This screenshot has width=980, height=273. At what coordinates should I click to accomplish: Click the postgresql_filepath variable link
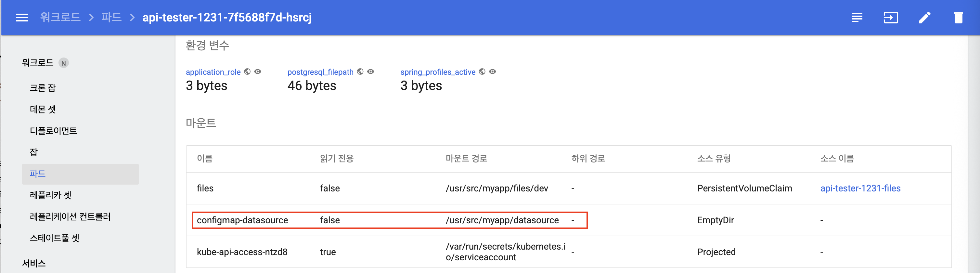point(320,72)
